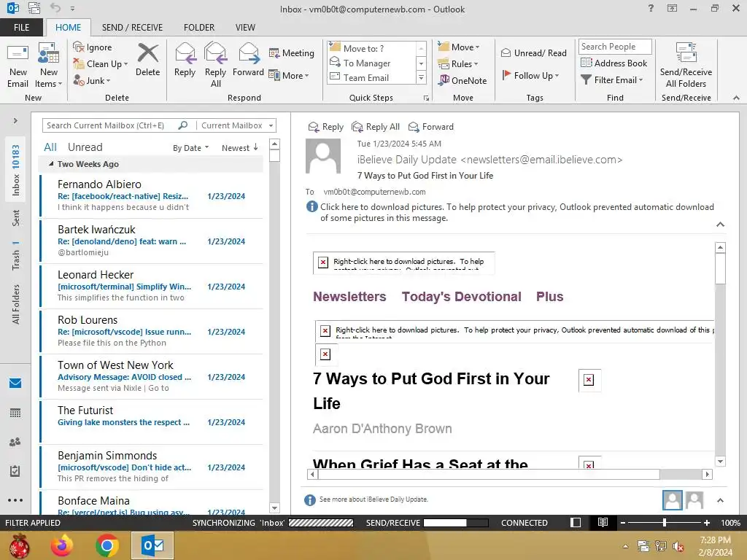Show All messages filter

pyautogui.click(x=50, y=147)
